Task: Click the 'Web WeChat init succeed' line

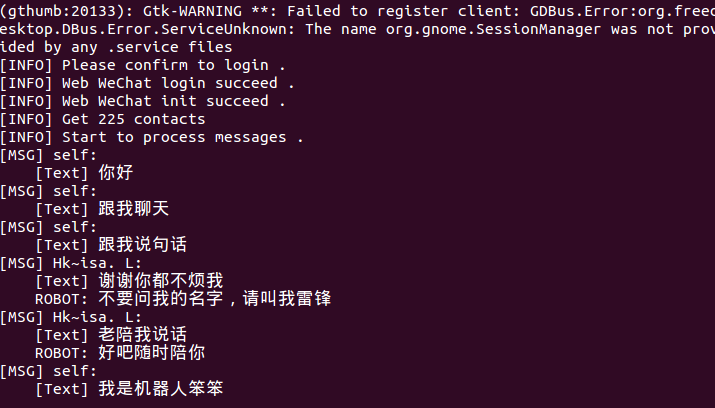Action: [142, 101]
